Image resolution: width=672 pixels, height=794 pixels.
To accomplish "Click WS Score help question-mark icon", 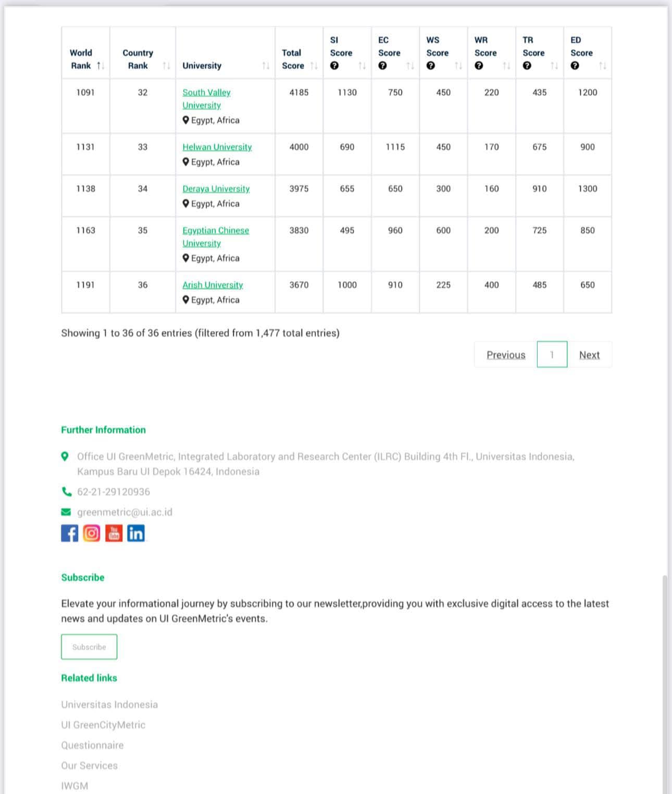I will (431, 66).
